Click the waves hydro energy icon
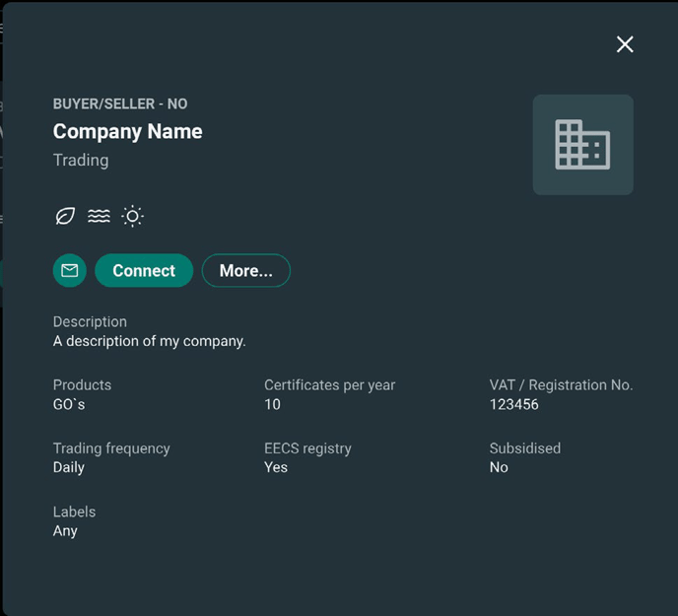The image size is (678, 616). coord(99,216)
